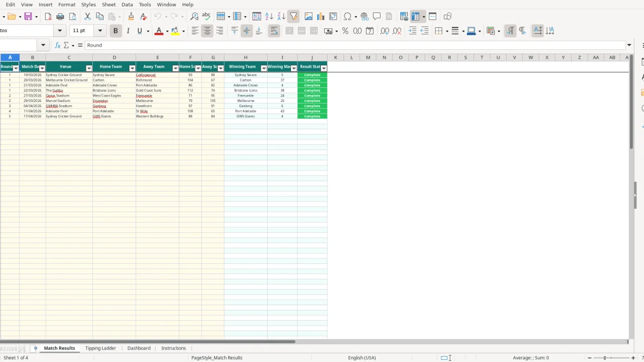The width and height of the screenshot is (644, 362).
Task: Remove a decimal place
Action: (x=397, y=31)
